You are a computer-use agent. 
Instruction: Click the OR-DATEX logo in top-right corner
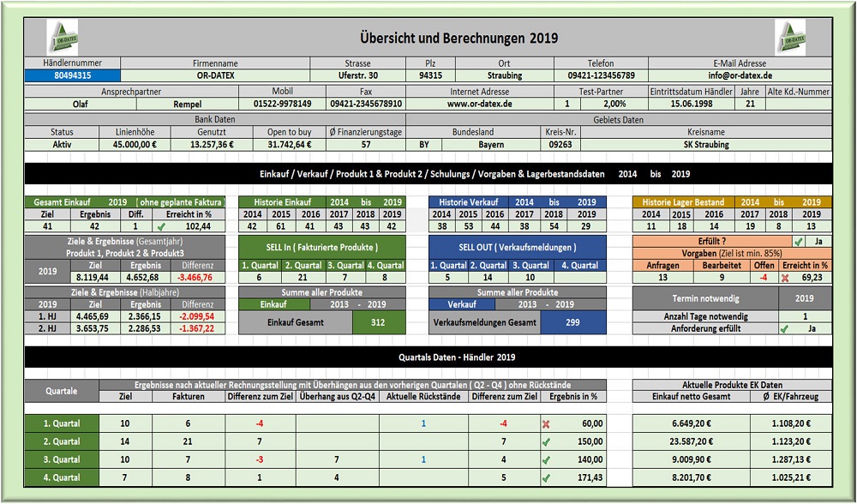pos(791,38)
